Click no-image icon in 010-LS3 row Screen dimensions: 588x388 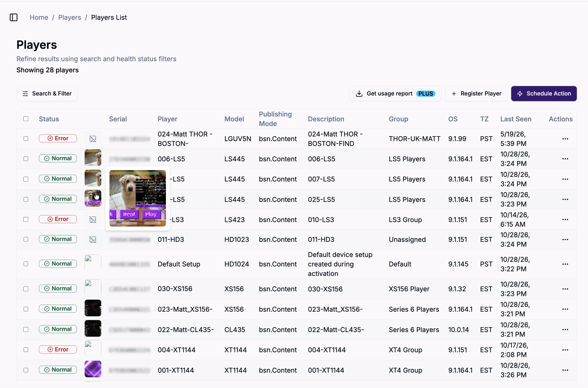pyautogui.click(x=93, y=220)
